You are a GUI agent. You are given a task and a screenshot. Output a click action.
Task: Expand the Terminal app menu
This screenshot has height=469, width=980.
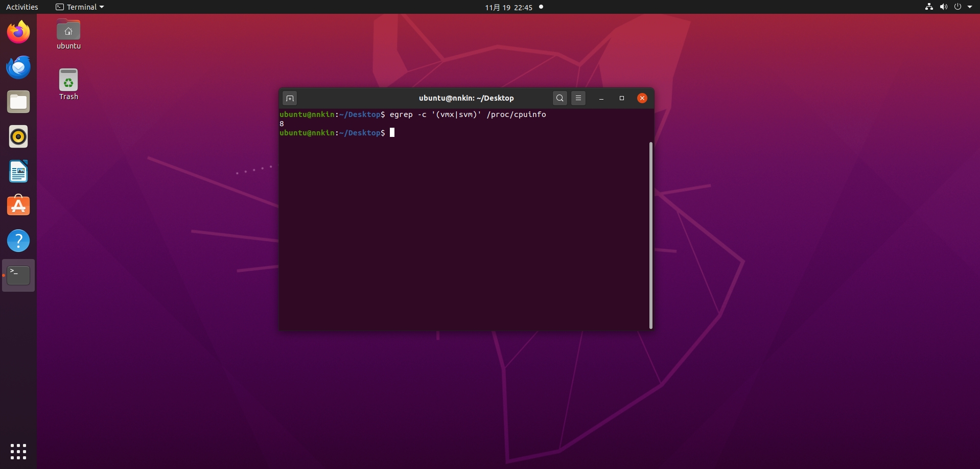coord(80,7)
